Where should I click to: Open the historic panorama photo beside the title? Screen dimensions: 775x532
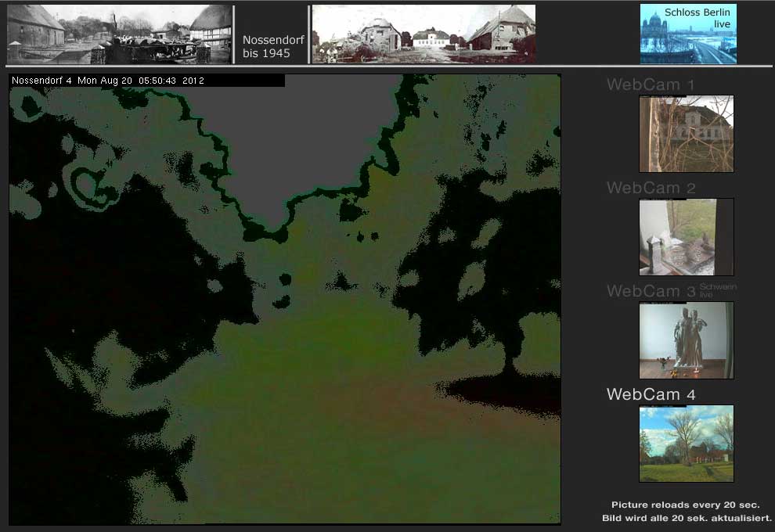[423, 34]
